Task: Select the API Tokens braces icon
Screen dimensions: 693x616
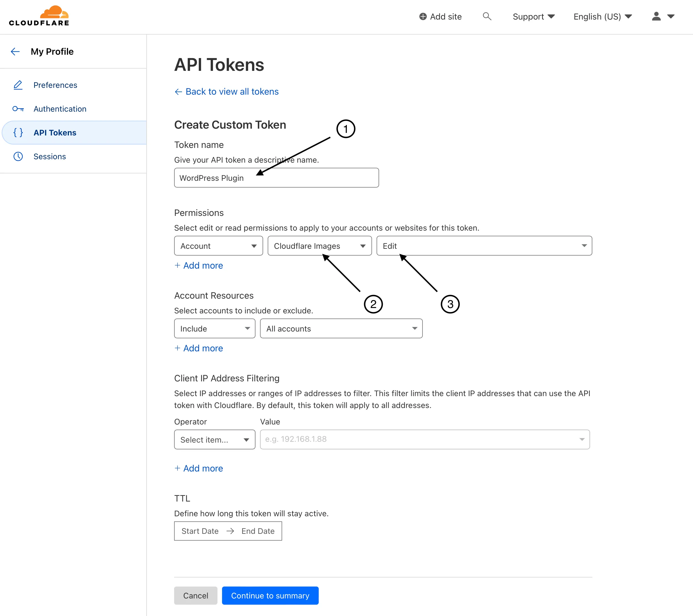Action: (18, 133)
